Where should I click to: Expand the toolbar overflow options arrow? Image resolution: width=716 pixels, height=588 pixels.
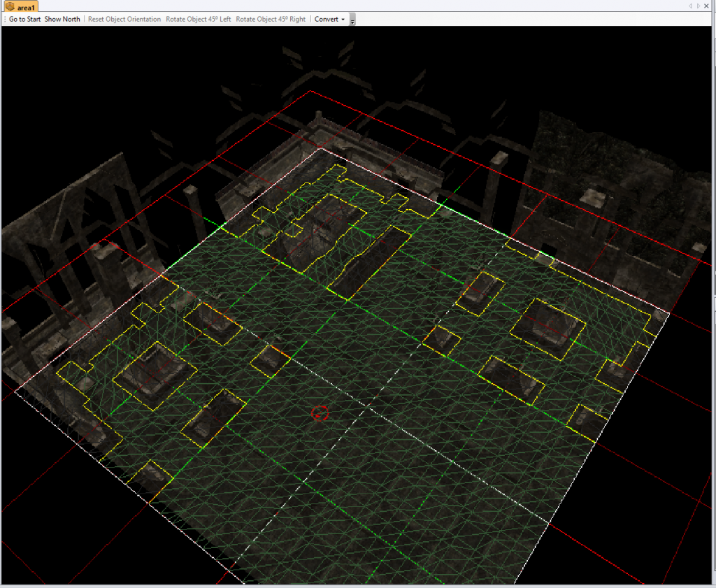(x=352, y=20)
